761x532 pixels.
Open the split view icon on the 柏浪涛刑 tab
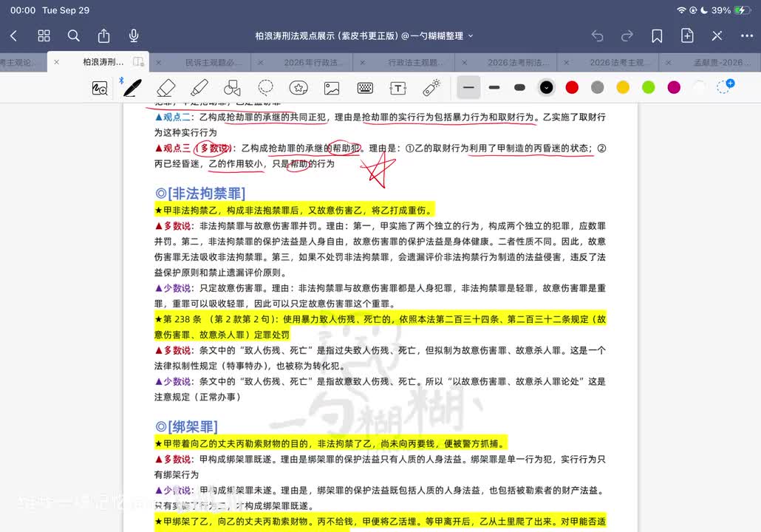pyautogui.click(x=138, y=61)
